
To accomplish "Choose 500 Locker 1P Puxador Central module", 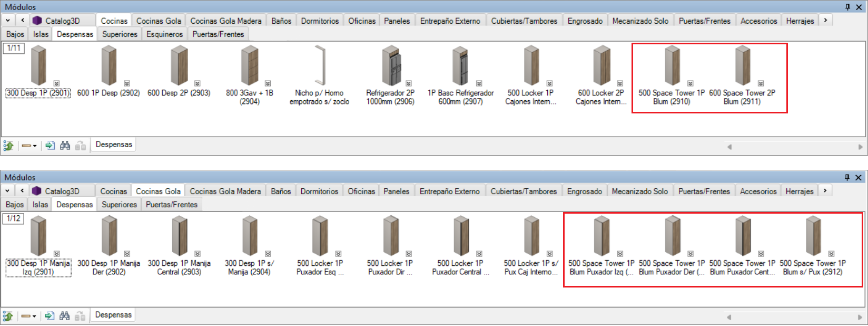I will pyautogui.click(x=461, y=236).
